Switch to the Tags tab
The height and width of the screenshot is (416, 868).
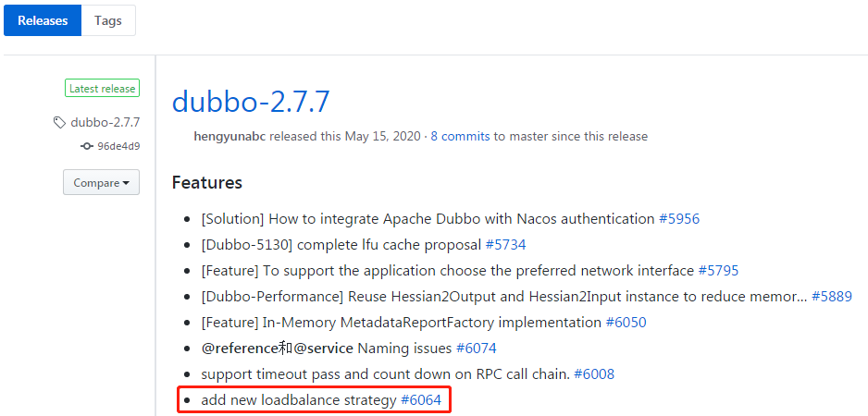108,21
